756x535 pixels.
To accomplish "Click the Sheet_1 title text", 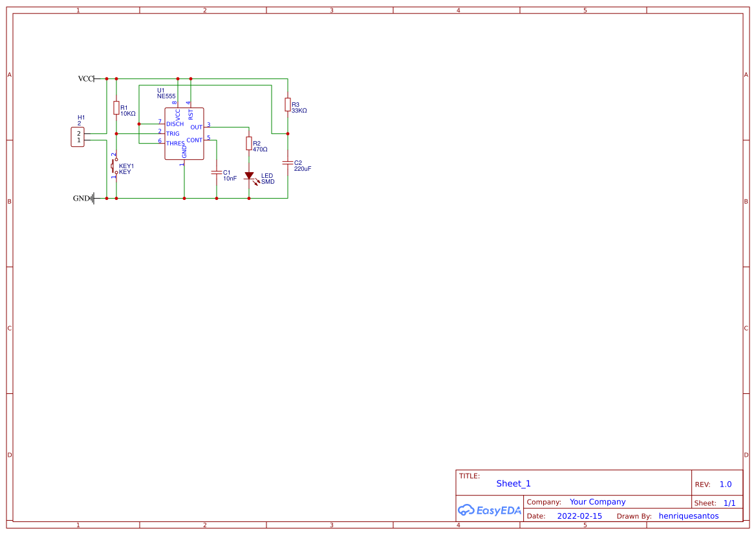I will 513,483.
